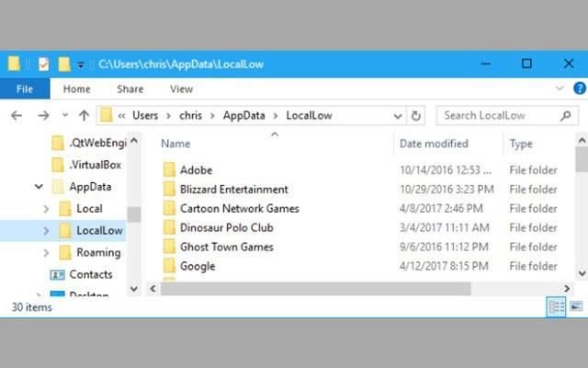Viewport: 588px width, 368px height.
Task: Click file list vertical scroll down arrow
Action: tap(582, 273)
